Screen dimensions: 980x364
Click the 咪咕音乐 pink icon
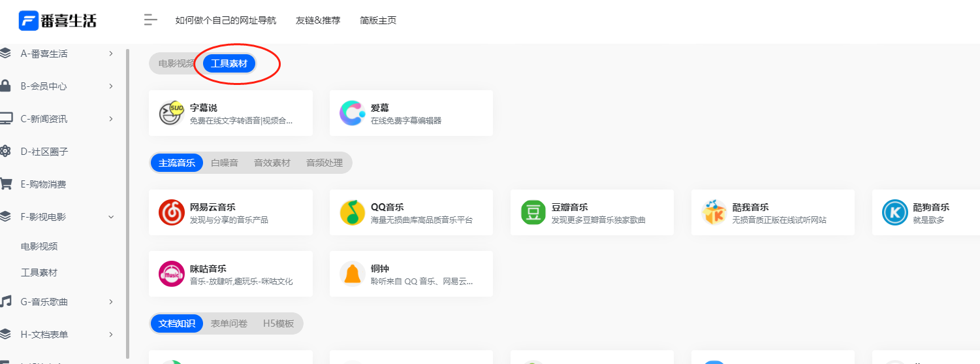[x=172, y=274]
